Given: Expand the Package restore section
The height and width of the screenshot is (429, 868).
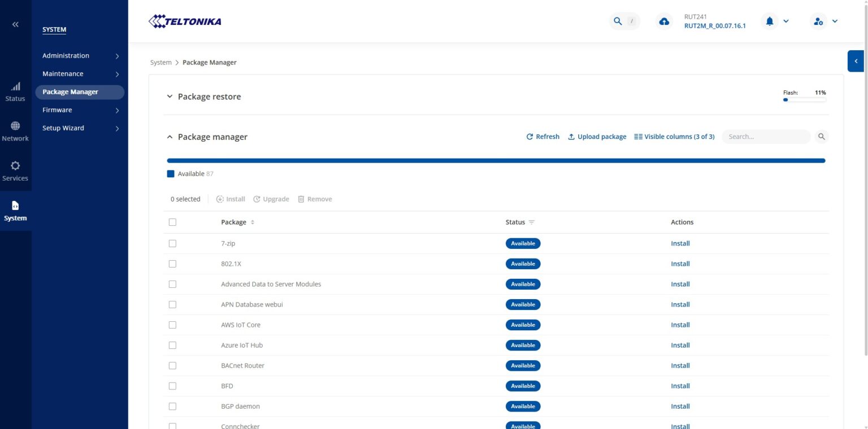Looking at the screenshot, I should click(170, 97).
